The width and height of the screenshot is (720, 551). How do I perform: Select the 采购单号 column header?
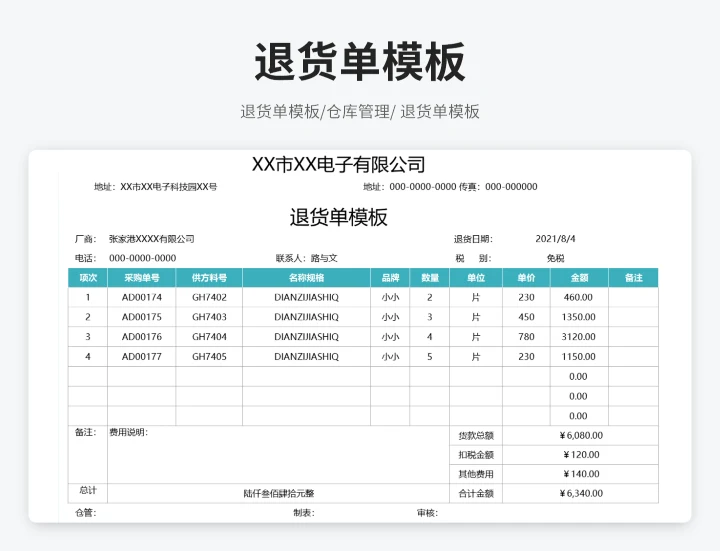coord(142,277)
